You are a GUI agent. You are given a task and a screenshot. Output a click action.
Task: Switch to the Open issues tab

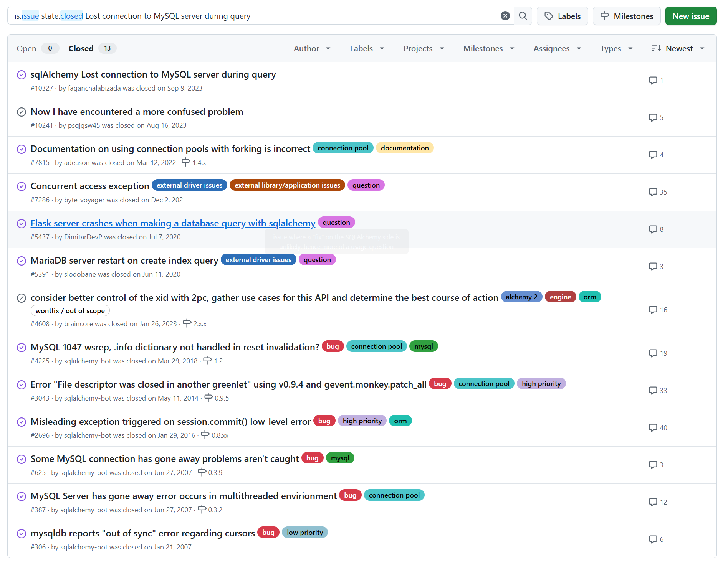26,48
